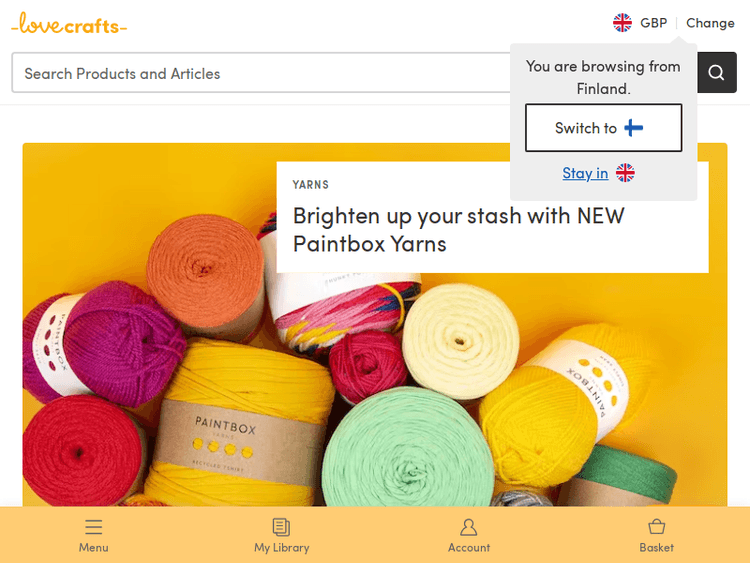Open the Change region selector
750x563 pixels.
coord(710,23)
